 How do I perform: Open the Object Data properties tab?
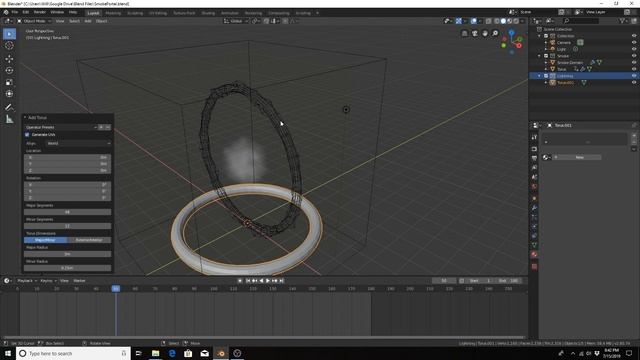534,245
